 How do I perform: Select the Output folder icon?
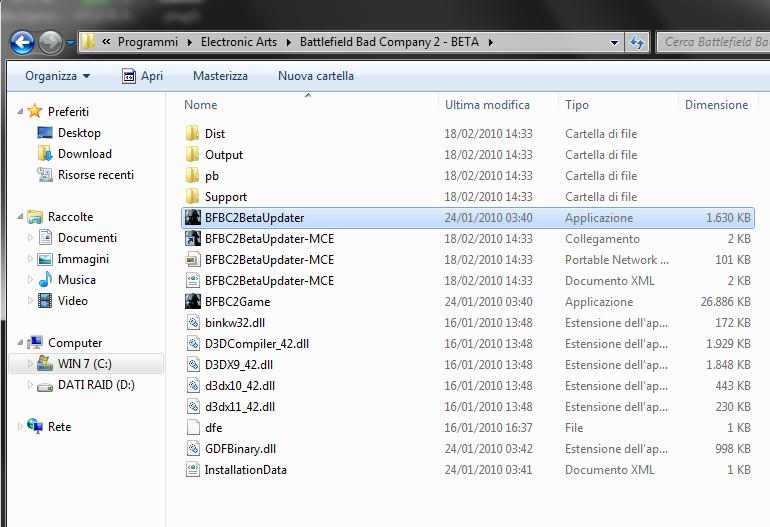coord(192,155)
